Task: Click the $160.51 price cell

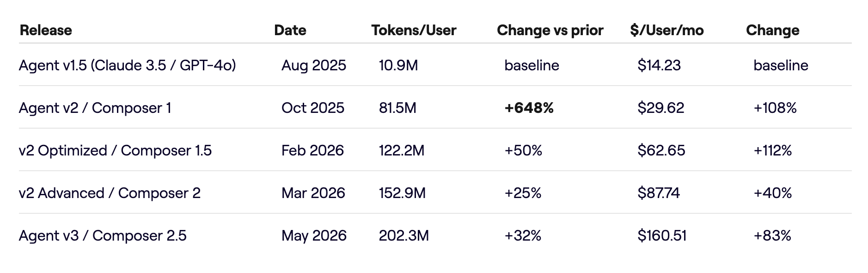Action: pos(662,236)
